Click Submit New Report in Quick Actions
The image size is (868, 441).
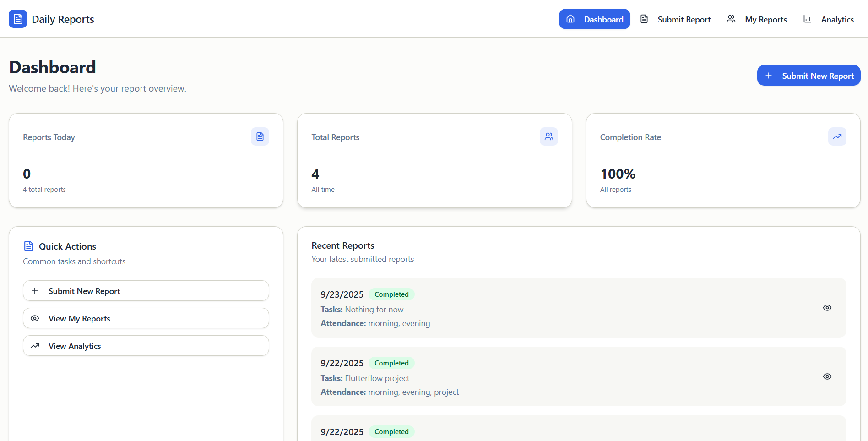tap(146, 291)
